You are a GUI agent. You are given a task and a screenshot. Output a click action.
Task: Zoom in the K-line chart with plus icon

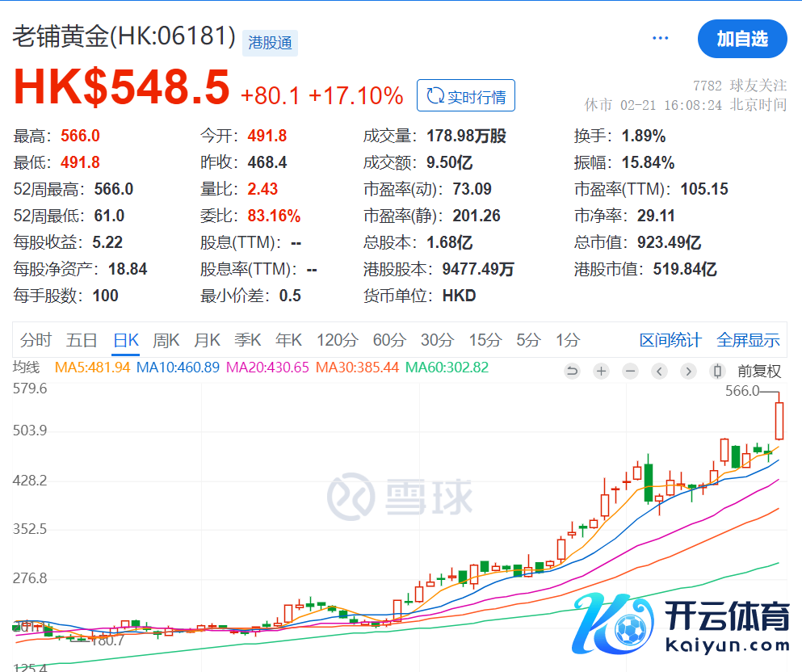tap(601, 371)
